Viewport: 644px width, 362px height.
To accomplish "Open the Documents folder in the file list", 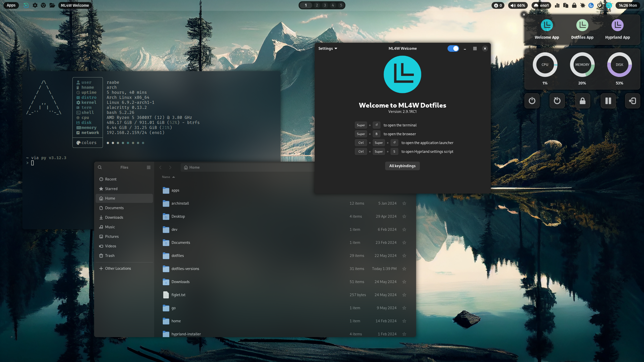I will coord(181,242).
